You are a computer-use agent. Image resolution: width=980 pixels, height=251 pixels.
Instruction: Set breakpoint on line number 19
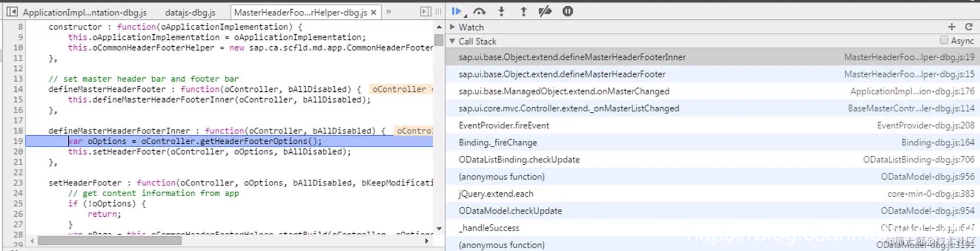[x=18, y=141]
